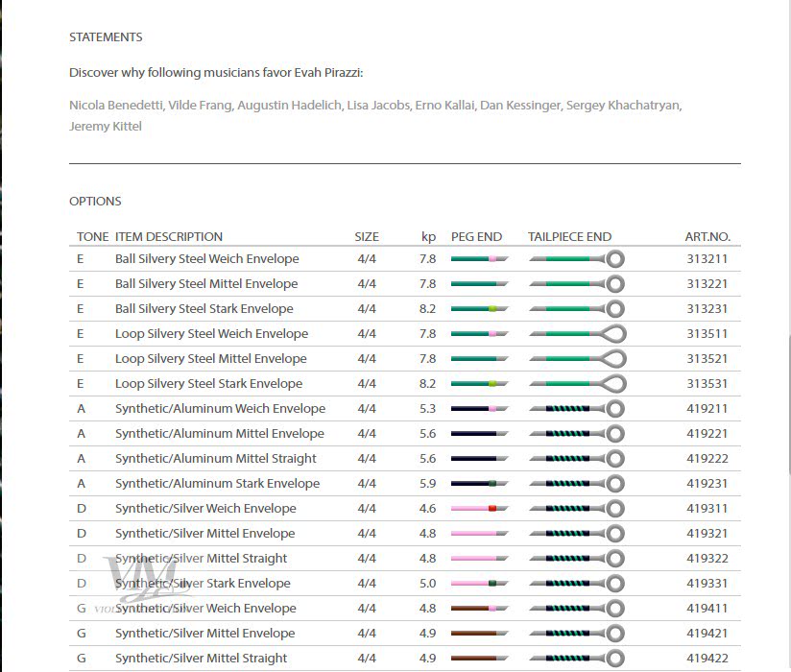Viewport: 791px width, 672px height.
Task: Select 'Loop Silvery Steel Mittel Envelope' description
Action: click(211, 359)
